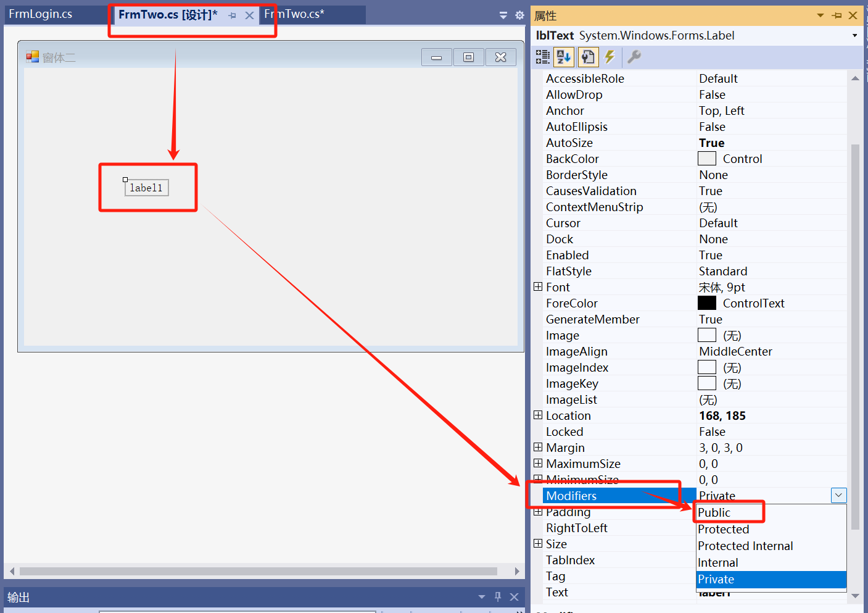Viewport: 868px width, 613px height.
Task: Open the object selector dropdown for lblText
Action: click(x=854, y=36)
